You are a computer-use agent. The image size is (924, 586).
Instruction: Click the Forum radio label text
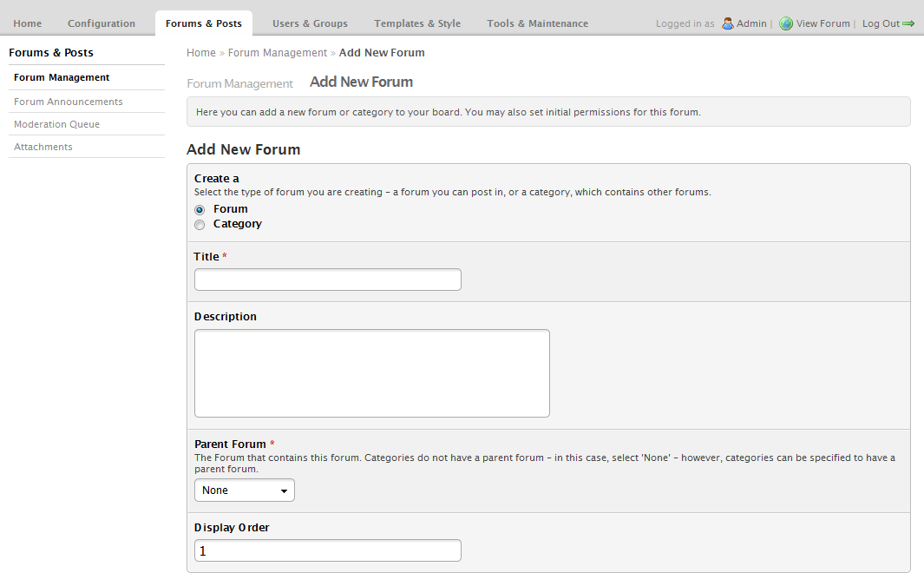click(231, 209)
